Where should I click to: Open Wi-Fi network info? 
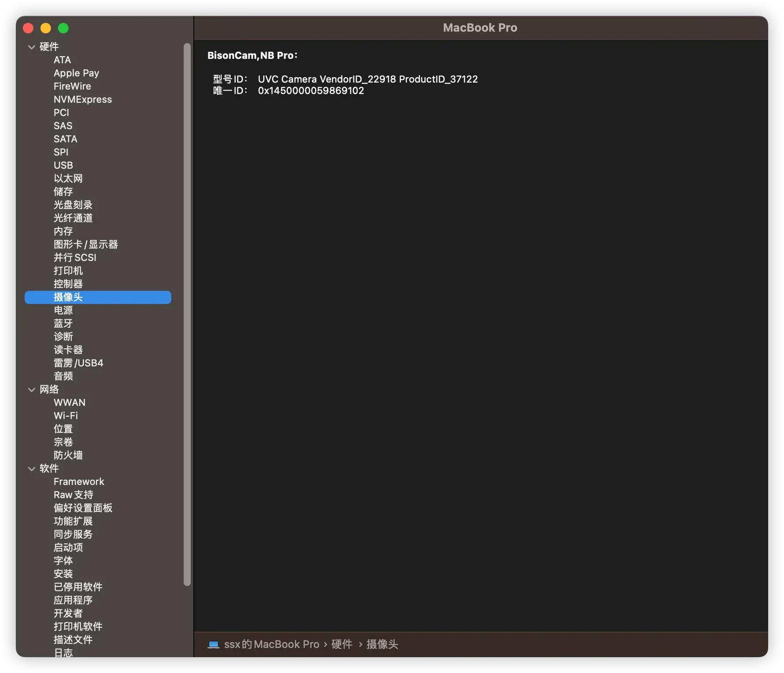(x=65, y=416)
